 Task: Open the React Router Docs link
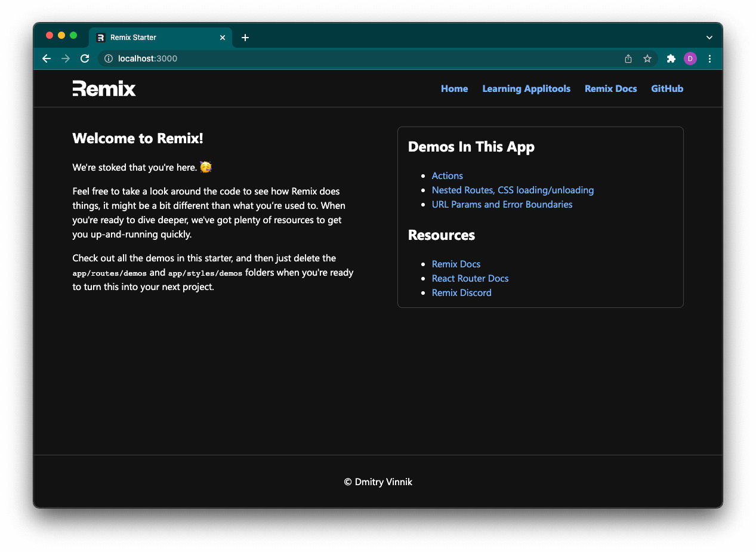point(470,278)
